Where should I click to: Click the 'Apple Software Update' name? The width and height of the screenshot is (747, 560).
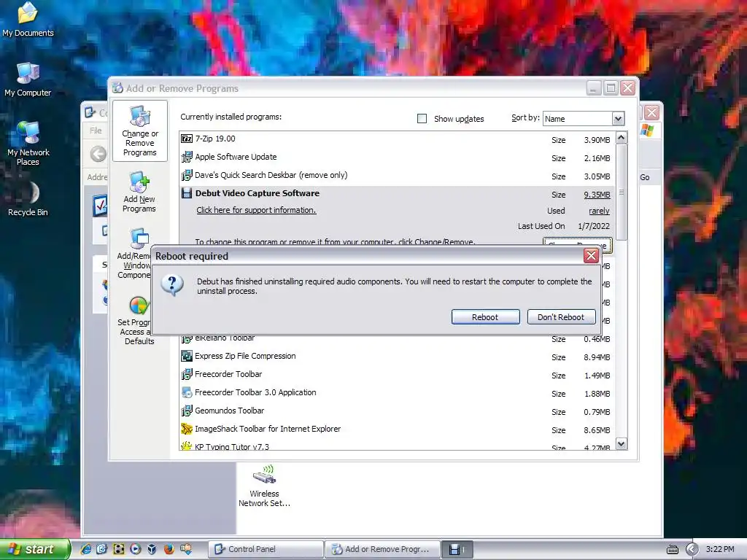tap(236, 157)
